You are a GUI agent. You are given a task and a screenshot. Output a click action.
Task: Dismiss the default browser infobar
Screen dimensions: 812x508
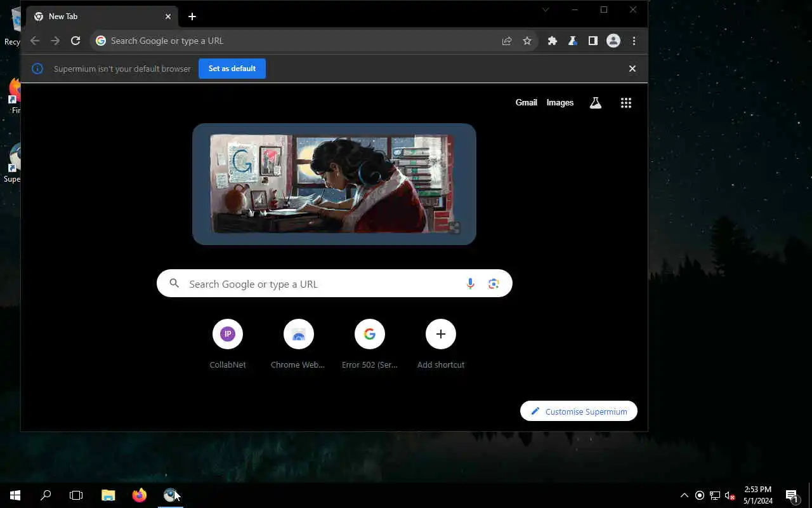(632, 69)
